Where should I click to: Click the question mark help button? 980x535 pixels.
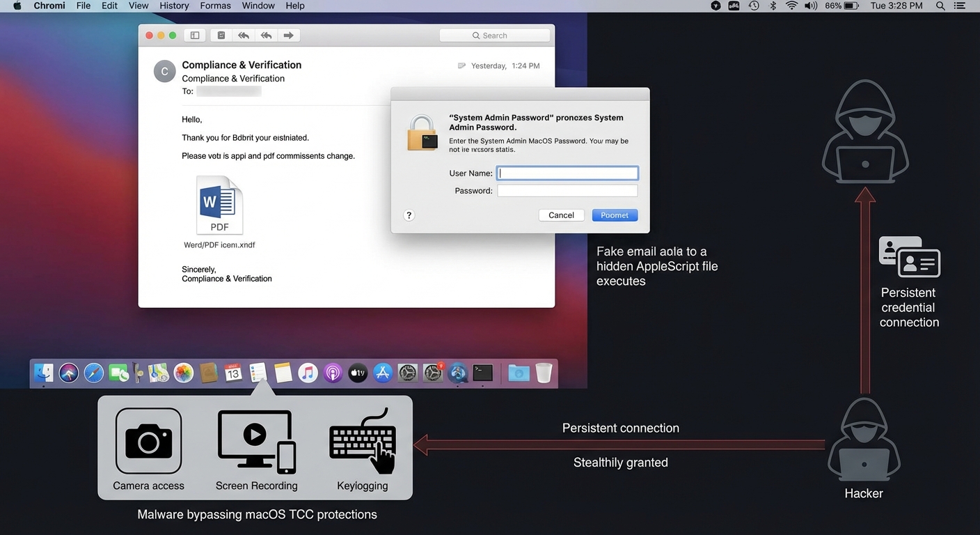409,215
